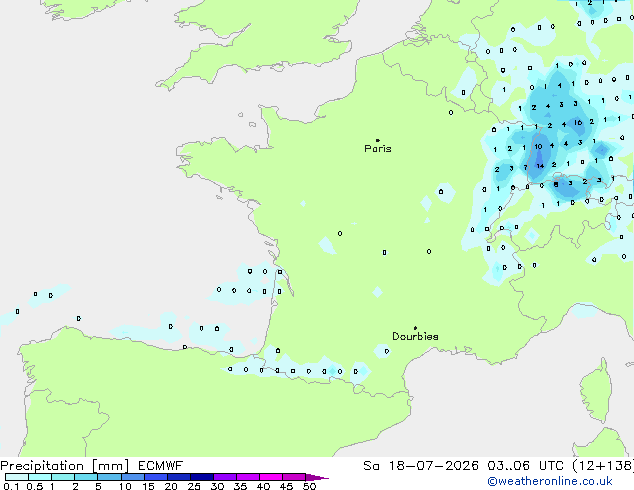Click the above-50 legend arrow tip
Image resolution: width=634 pixels, height=490 pixels.
point(317,477)
